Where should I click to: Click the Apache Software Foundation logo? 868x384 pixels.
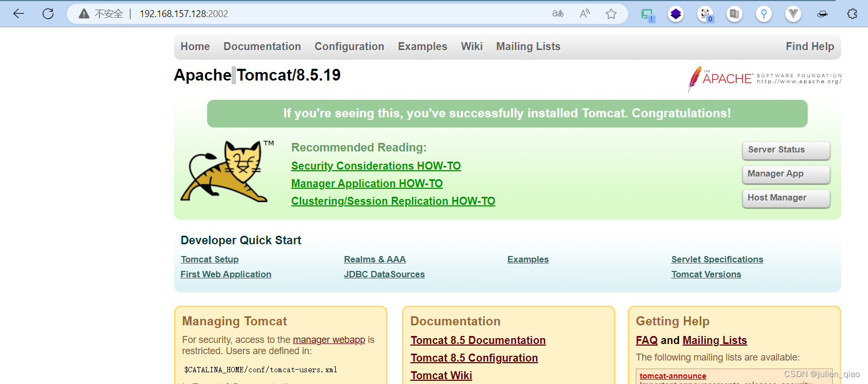[764, 78]
